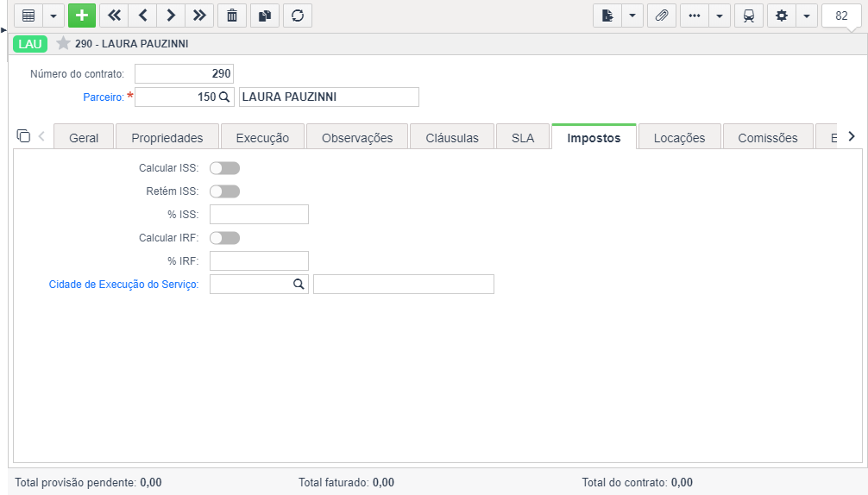Click the copy tabs layout icon

tap(23, 135)
